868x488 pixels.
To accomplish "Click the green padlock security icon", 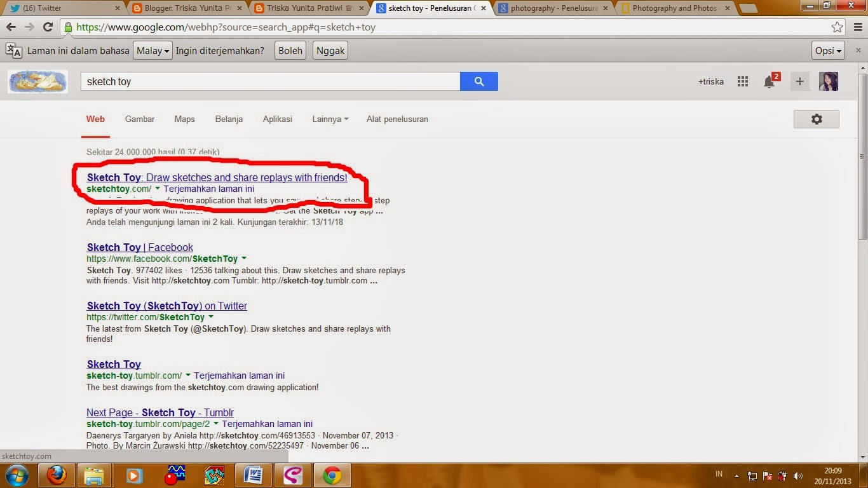I will click(68, 27).
